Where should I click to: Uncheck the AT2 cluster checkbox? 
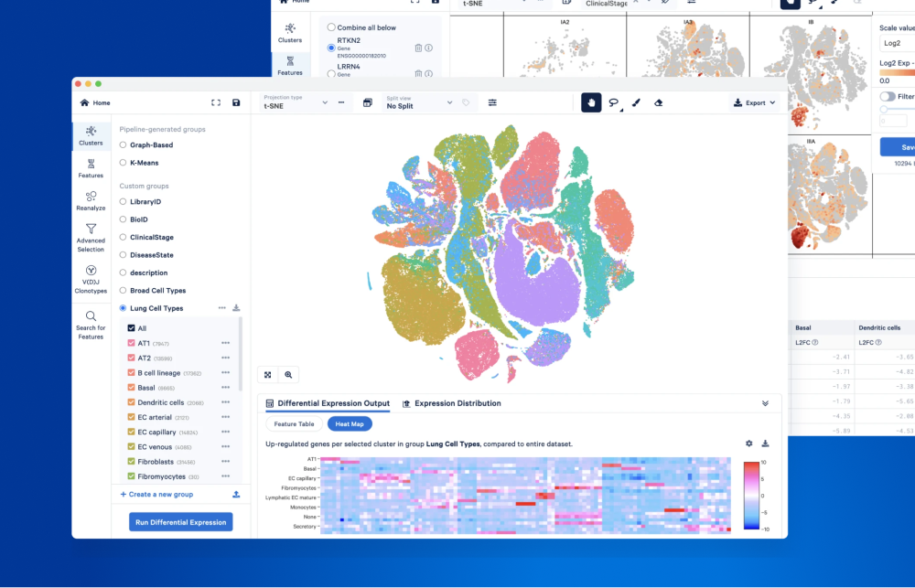[x=132, y=358]
